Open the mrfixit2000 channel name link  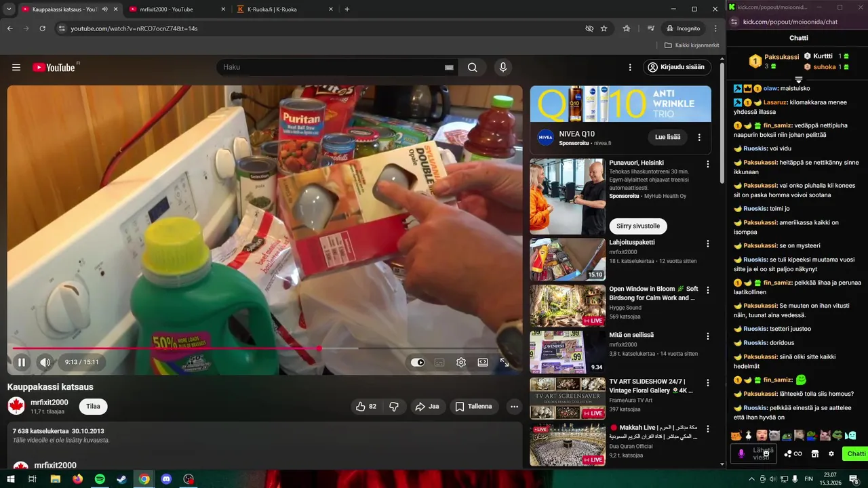coord(50,402)
